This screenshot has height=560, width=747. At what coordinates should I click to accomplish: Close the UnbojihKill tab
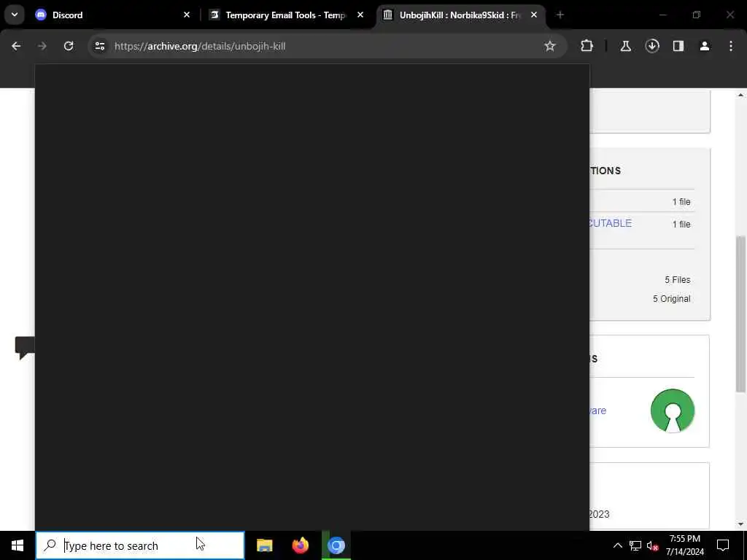(534, 15)
